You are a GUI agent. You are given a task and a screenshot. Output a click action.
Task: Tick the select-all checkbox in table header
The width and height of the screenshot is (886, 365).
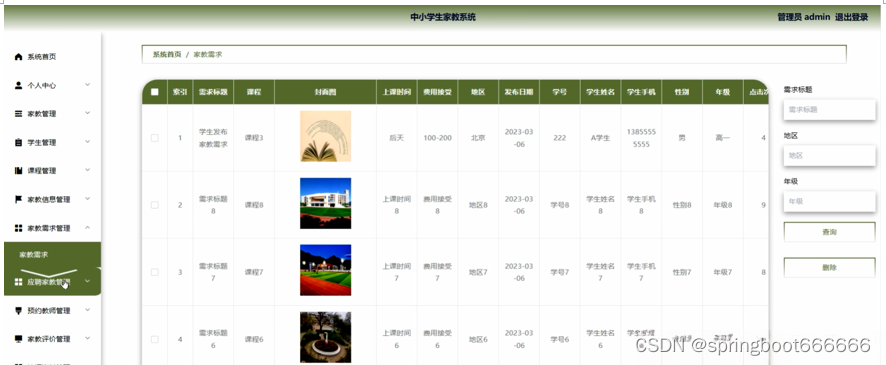point(155,92)
